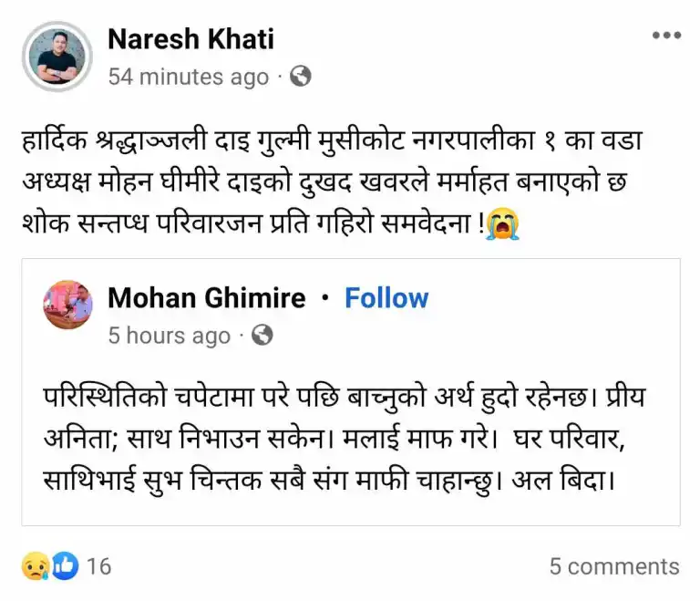Image resolution: width=700 pixels, height=601 pixels.
Task: Follow Mohan Ghimire
Action: pos(386,298)
